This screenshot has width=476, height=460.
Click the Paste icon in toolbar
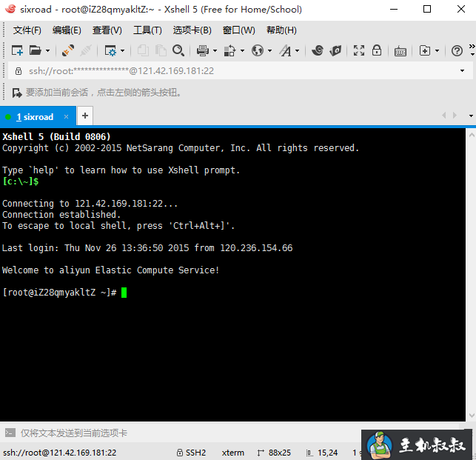tap(161, 50)
